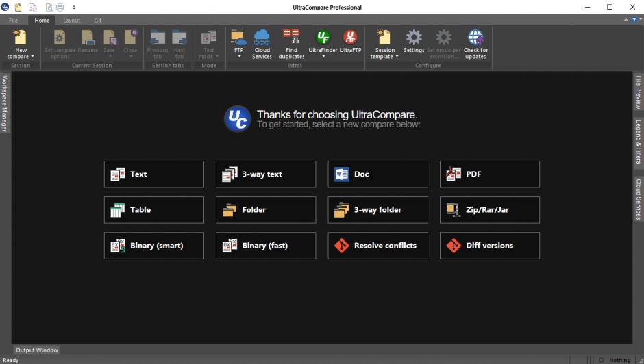Click the Text mode icon
The height and width of the screenshot is (364, 644).
[x=209, y=38]
